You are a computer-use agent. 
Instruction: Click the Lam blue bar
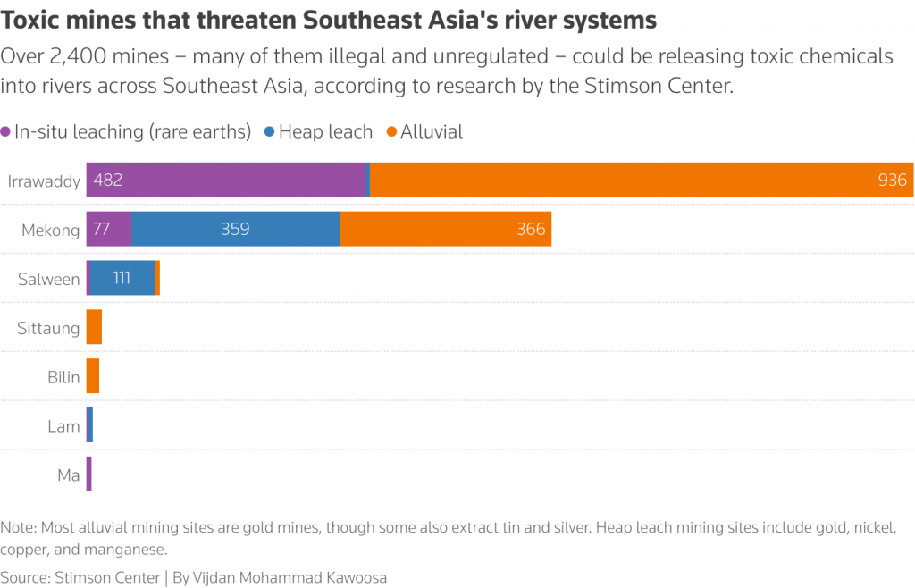90,424
